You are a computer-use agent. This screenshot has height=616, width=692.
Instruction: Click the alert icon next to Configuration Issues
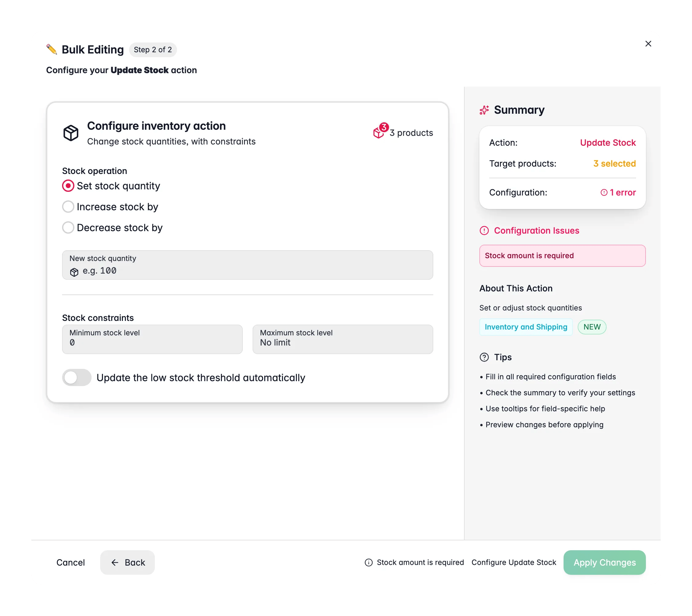[484, 231]
